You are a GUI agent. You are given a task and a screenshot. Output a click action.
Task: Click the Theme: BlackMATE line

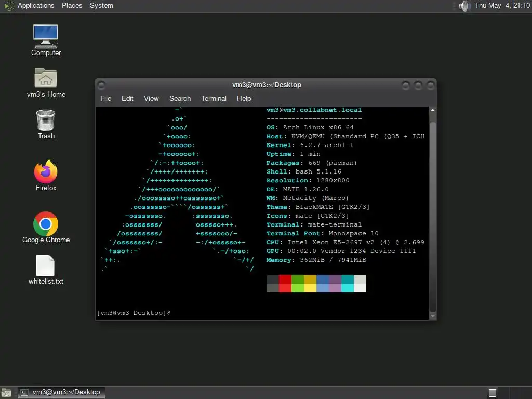[x=318, y=207]
